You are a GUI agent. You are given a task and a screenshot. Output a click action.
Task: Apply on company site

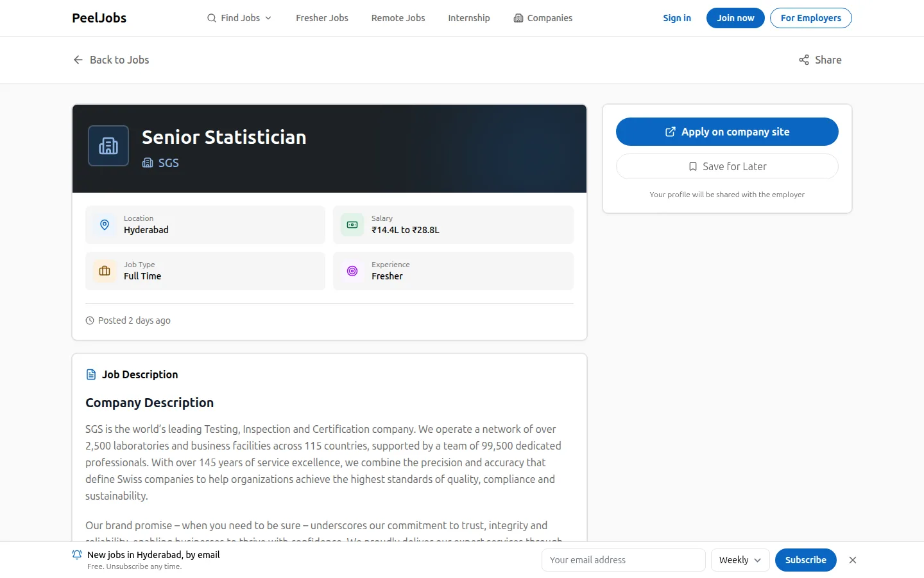727,132
